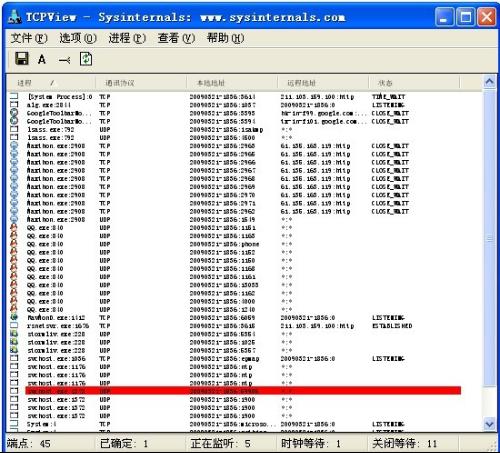Click penguin icon of QQ.exe port 4000 row
The width and height of the screenshot is (500, 453).
click(14, 301)
